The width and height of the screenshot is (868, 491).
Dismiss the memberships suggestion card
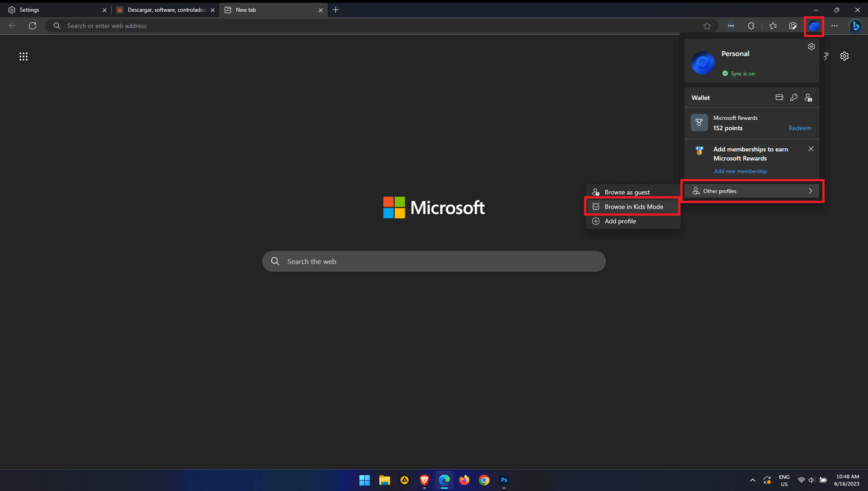811,149
